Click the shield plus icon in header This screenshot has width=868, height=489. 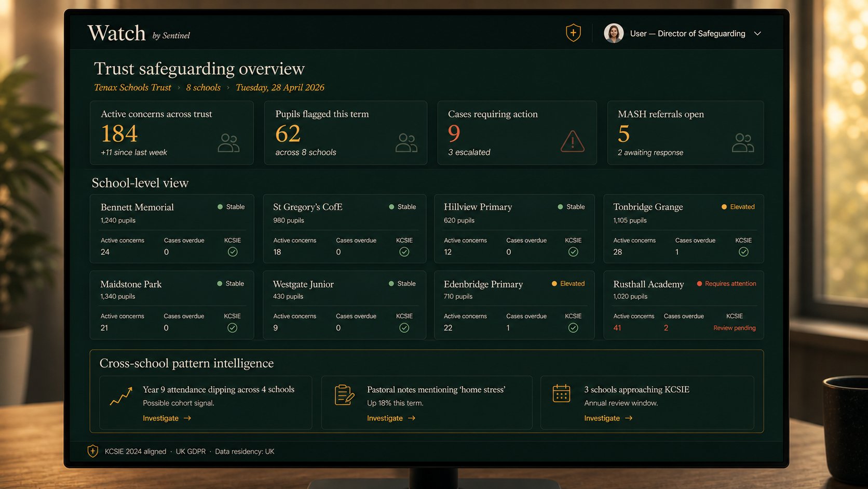click(573, 33)
